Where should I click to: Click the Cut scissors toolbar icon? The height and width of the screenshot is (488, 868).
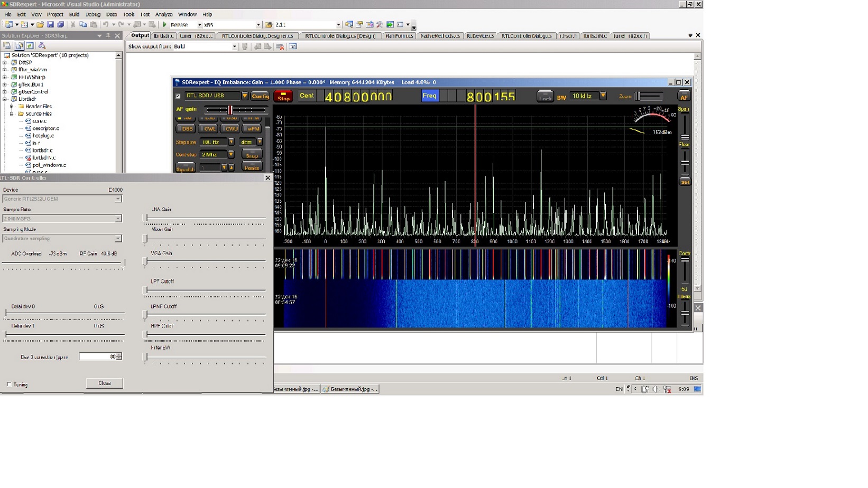[73, 25]
